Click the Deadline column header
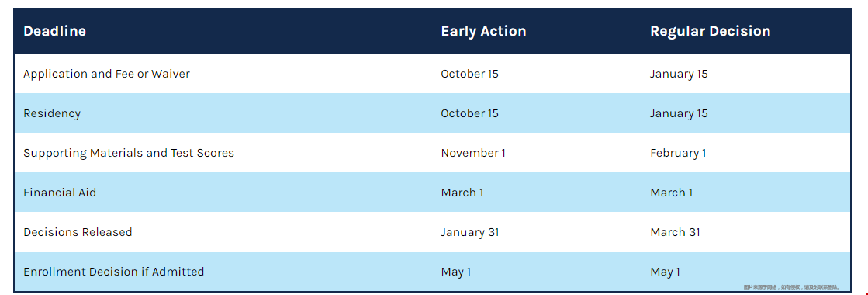The height and width of the screenshot is (295, 868). pyautogui.click(x=54, y=31)
